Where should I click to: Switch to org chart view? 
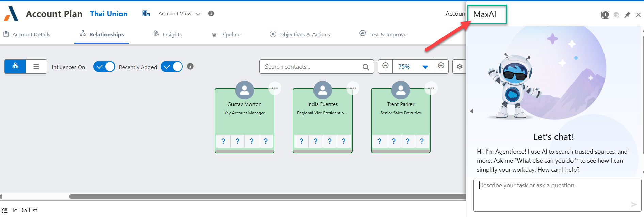[15, 66]
